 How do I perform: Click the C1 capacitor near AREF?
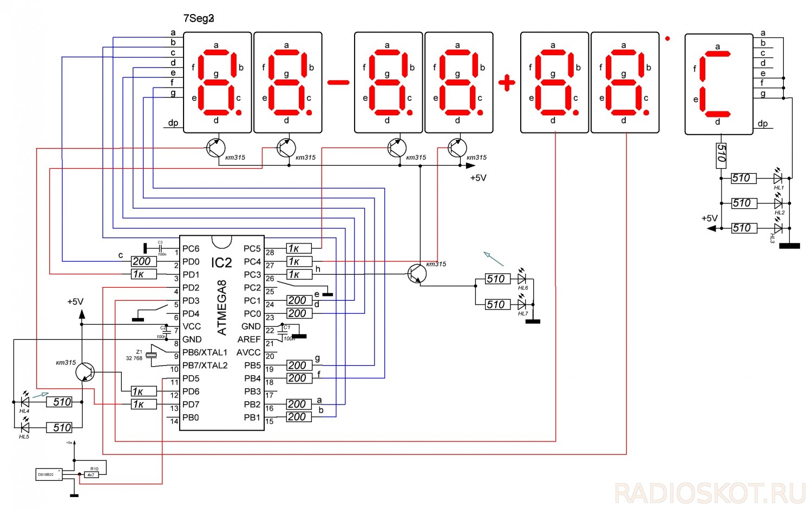tap(284, 333)
